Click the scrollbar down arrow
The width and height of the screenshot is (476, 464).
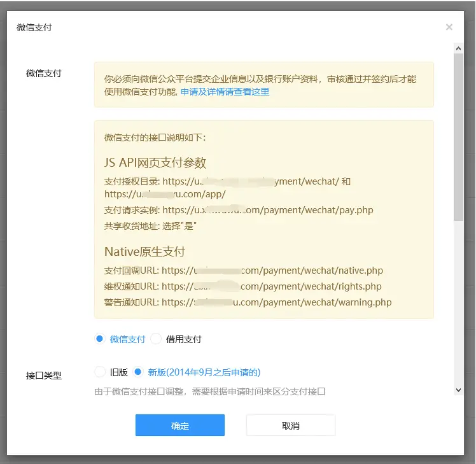coord(458,390)
